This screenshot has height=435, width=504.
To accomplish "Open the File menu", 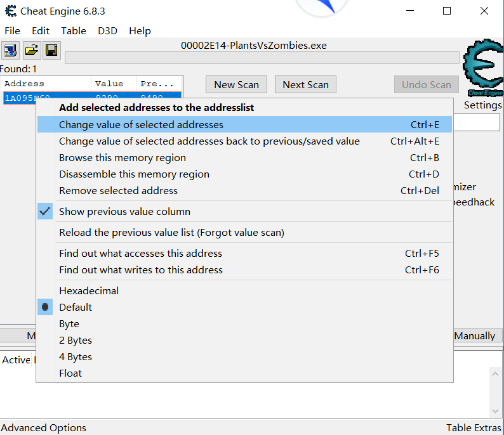I will click(12, 31).
